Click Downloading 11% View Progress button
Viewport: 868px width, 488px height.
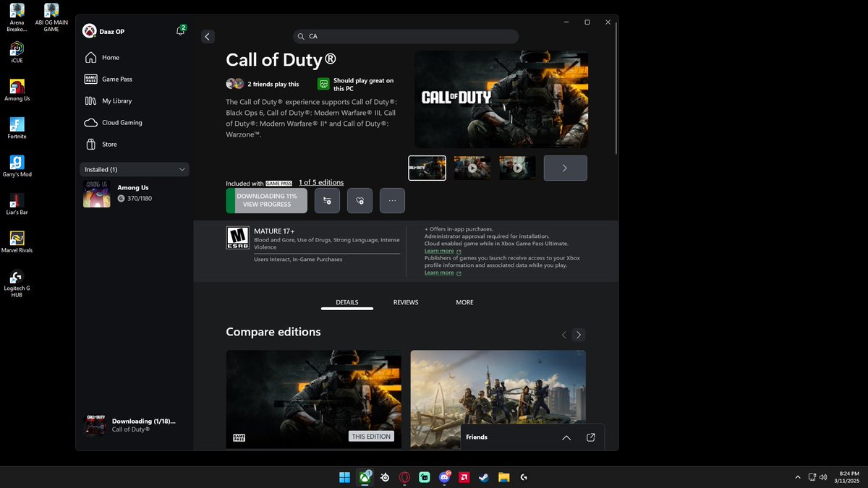tap(267, 200)
